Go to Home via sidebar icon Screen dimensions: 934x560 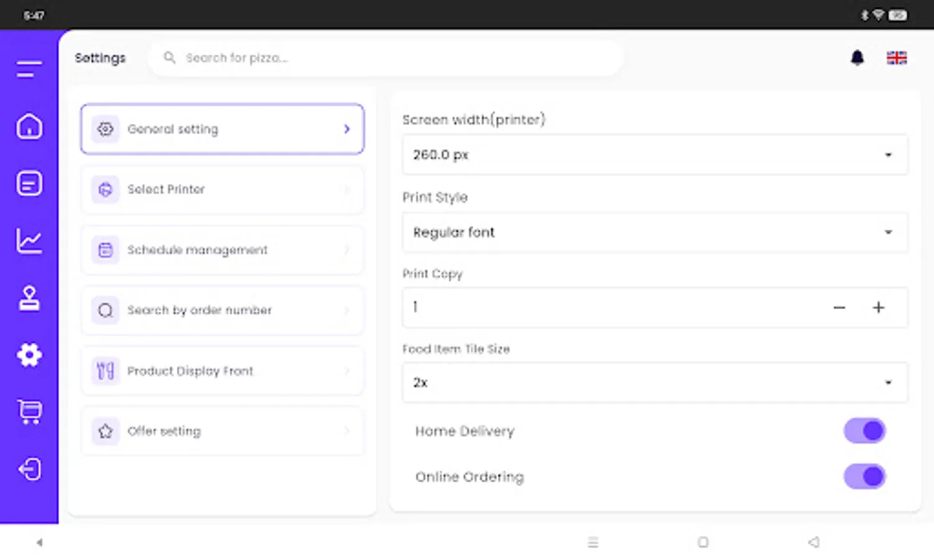click(29, 126)
